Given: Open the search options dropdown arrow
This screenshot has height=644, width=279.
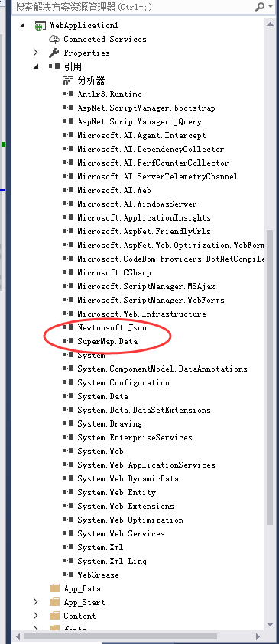Looking at the screenshot, I should 271,7.
